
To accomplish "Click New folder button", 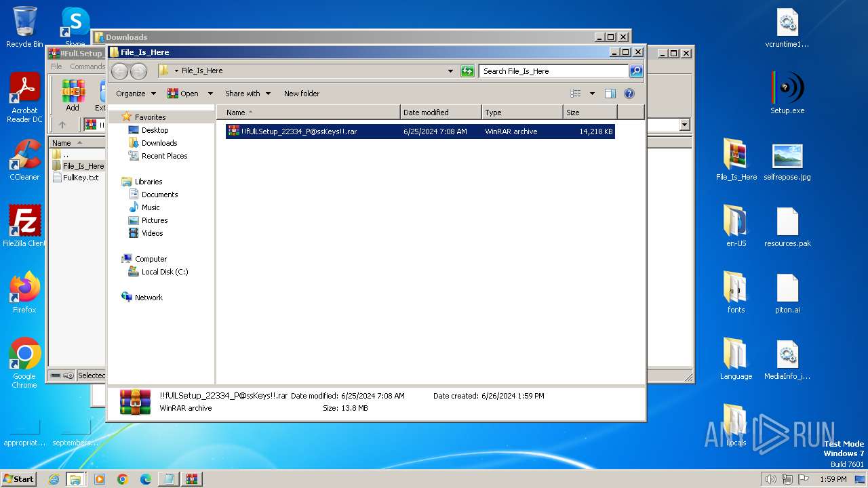I will [x=302, y=94].
